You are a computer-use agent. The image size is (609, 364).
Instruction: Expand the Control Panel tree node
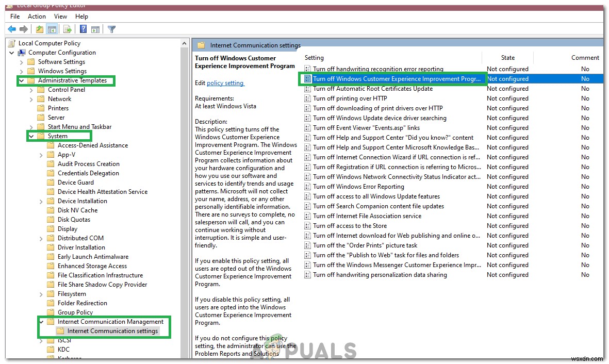pyautogui.click(x=31, y=90)
